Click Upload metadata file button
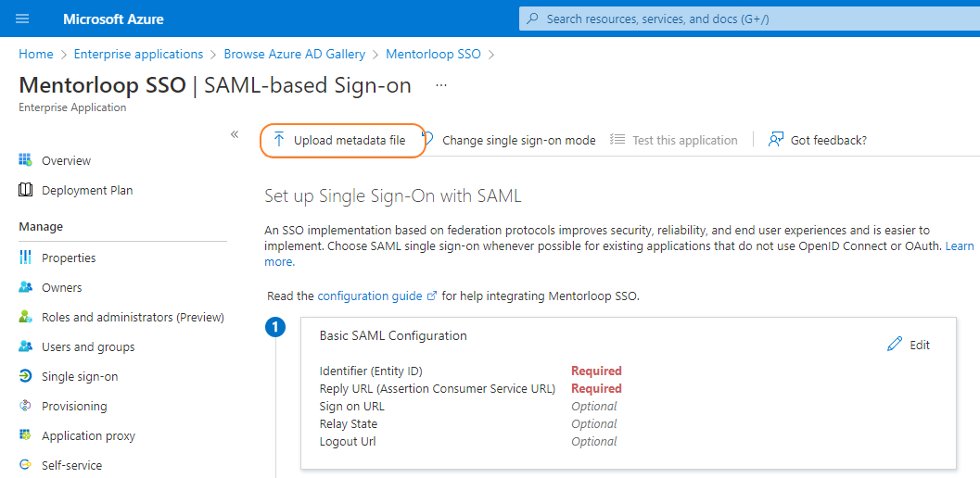The height and width of the screenshot is (478, 980). (341, 140)
